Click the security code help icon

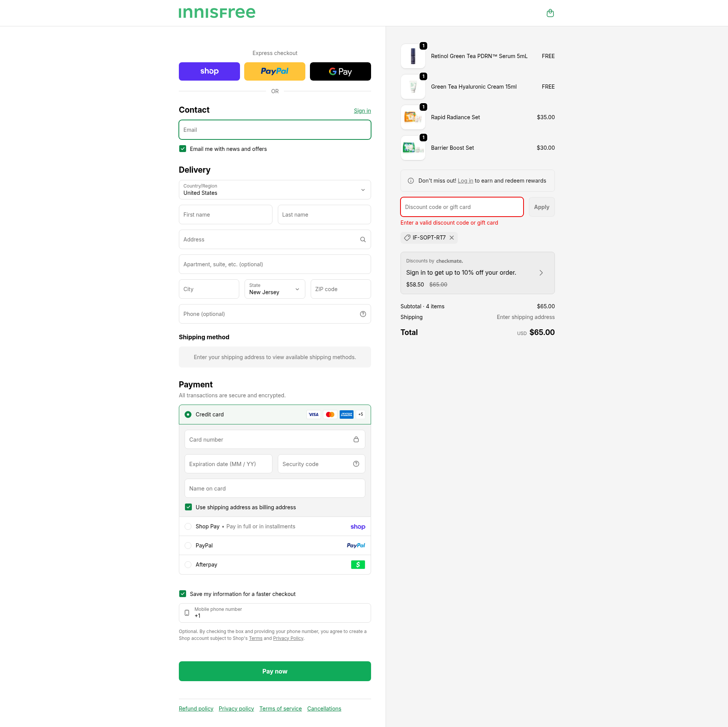click(356, 464)
